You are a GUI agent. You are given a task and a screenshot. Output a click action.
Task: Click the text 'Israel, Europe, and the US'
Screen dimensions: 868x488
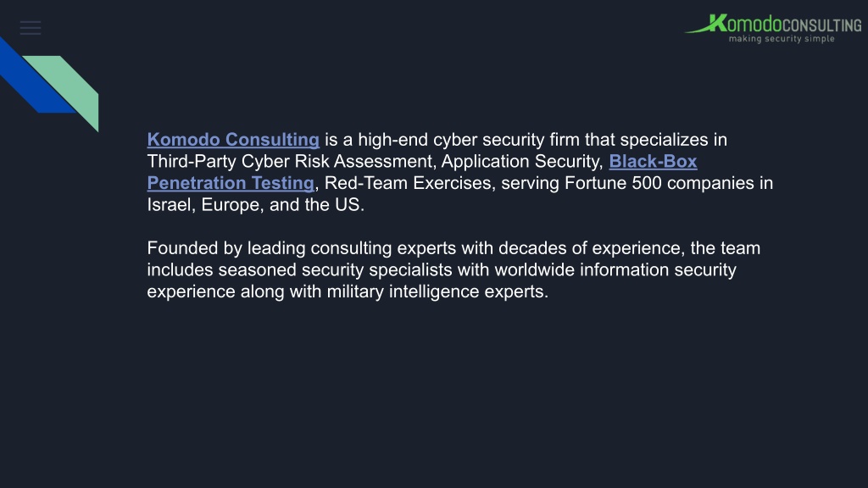click(253, 204)
